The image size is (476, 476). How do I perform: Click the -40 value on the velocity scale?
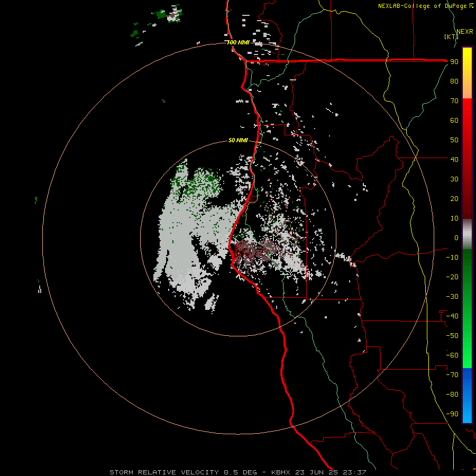pos(452,316)
